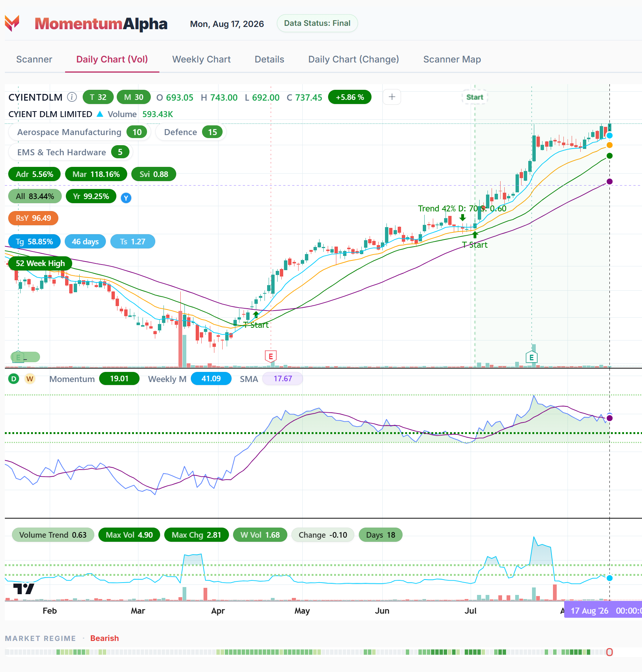Click the green E marker at chart left
642x672 pixels.
click(18, 357)
